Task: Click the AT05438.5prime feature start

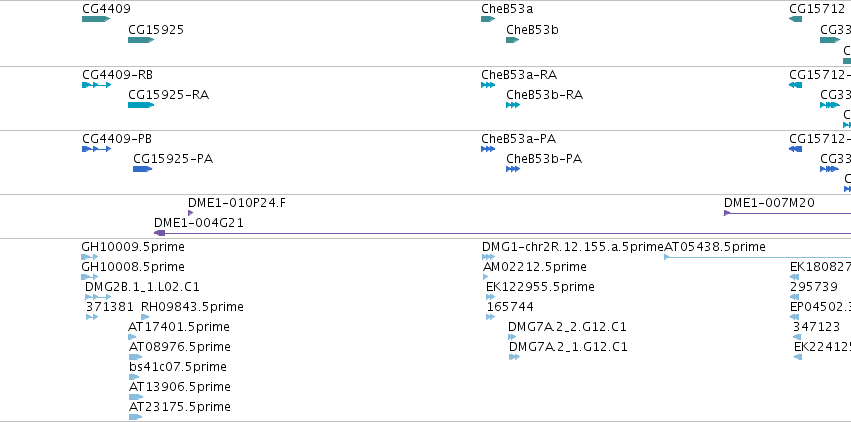Action: pos(667,257)
